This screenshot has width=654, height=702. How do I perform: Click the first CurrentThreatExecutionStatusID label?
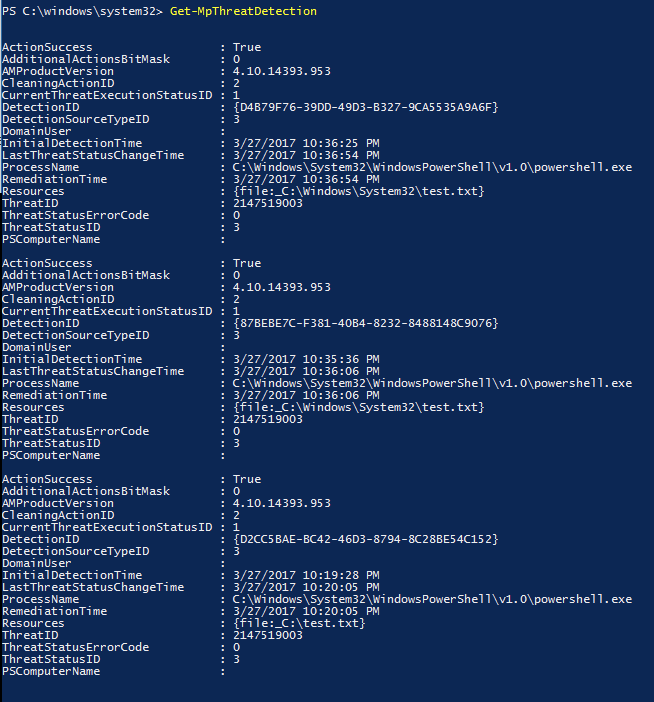point(107,95)
